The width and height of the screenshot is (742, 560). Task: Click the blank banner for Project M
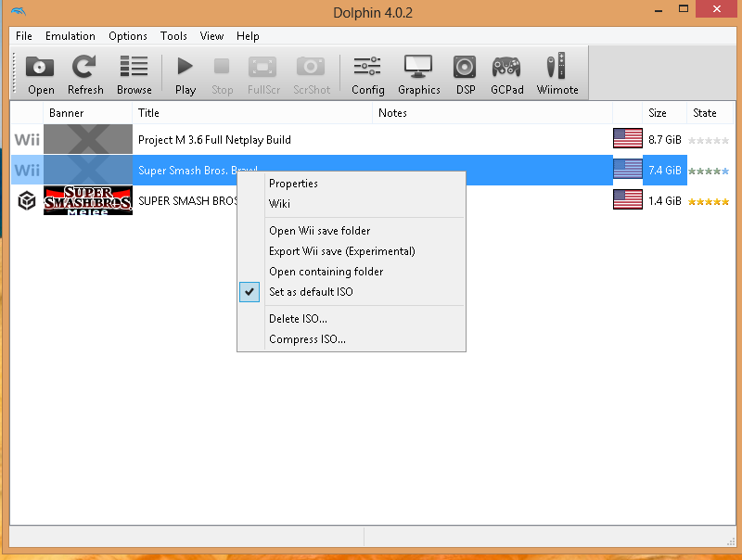click(x=88, y=139)
